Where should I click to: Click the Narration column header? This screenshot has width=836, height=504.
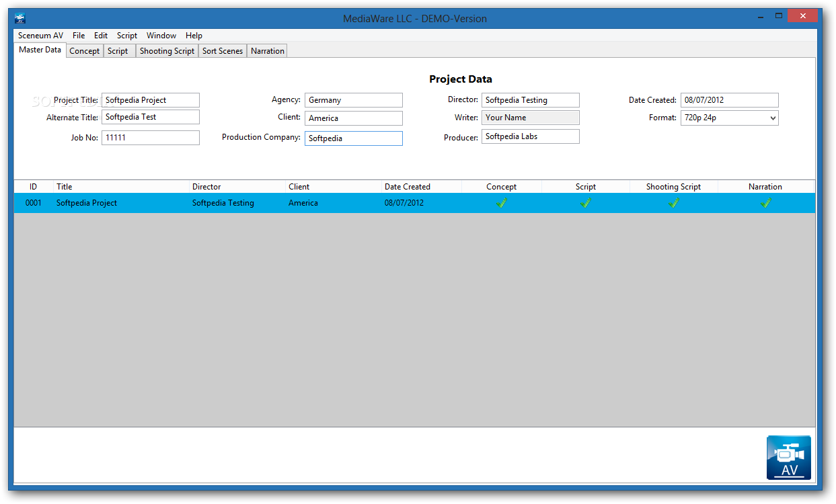click(x=765, y=187)
